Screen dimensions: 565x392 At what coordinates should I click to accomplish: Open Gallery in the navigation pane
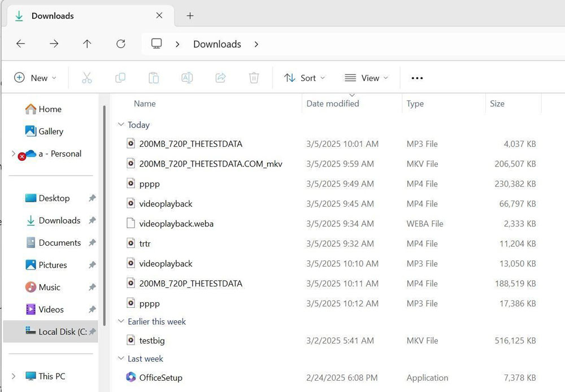pos(44,132)
